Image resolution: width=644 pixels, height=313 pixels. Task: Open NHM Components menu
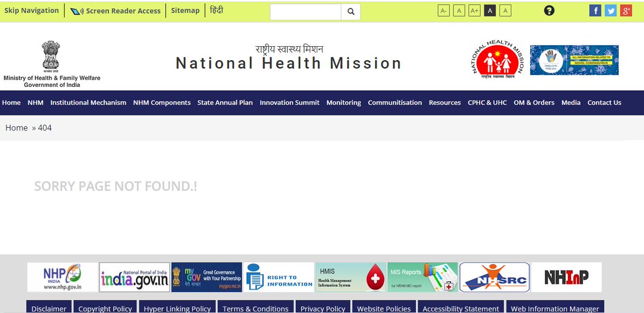162,103
